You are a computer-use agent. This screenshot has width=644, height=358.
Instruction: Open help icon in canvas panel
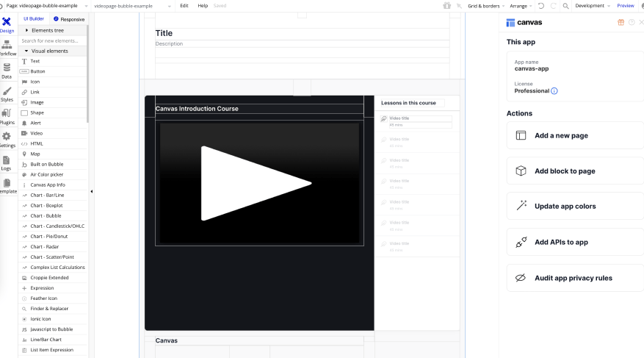coord(632,22)
